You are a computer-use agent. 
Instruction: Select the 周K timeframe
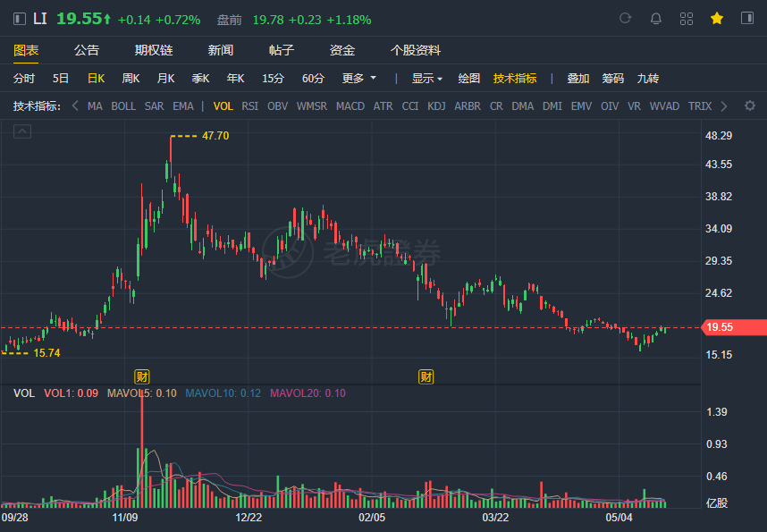(x=131, y=79)
